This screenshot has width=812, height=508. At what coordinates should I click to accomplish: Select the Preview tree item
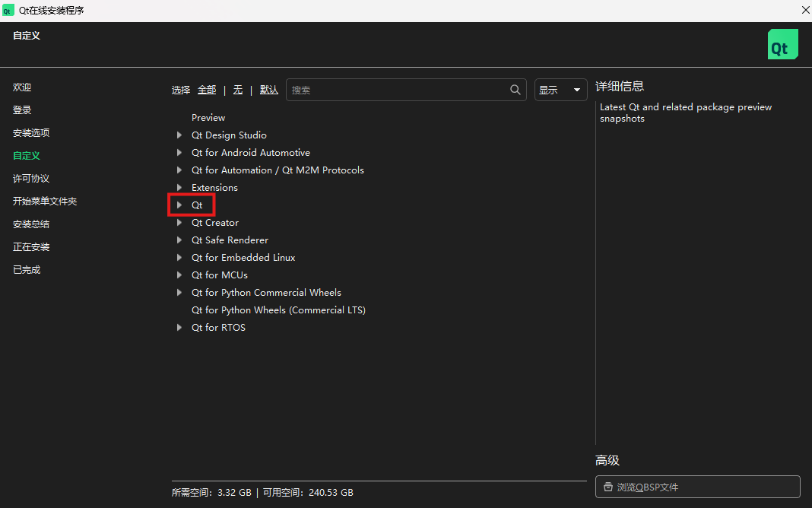pos(208,118)
